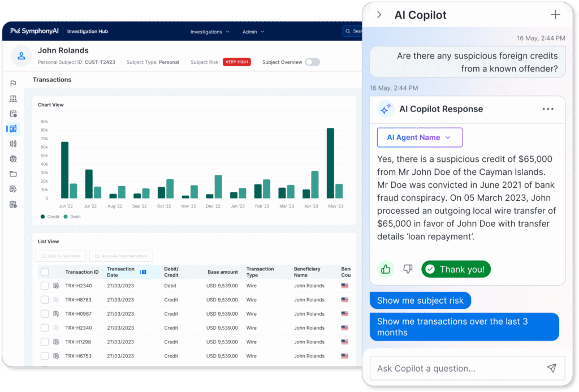Click the Show me subject risk suggestion
The image size is (579, 392).
pyautogui.click(x=420, y=300)
